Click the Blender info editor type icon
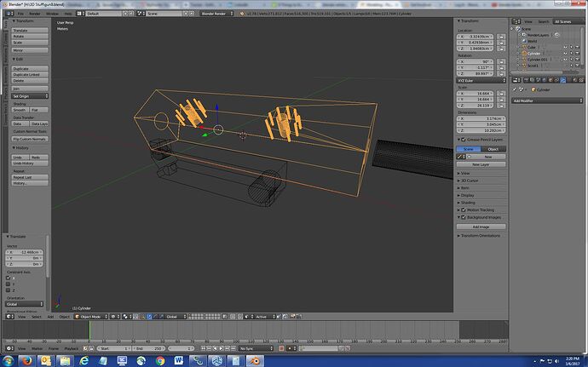The height and width of the screenshot is (367, 588). point(9,14)
